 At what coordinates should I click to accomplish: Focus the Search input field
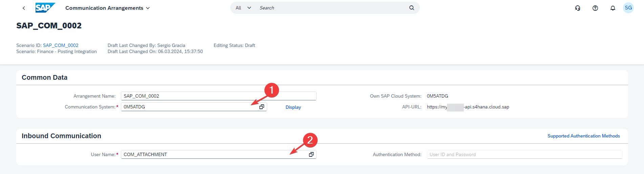coord(332,8)
